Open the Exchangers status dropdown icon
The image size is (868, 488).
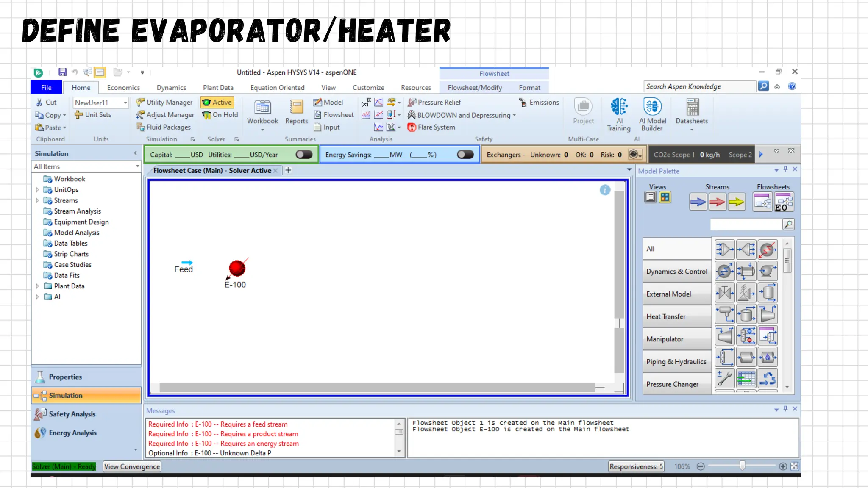(x=634, y=155)
